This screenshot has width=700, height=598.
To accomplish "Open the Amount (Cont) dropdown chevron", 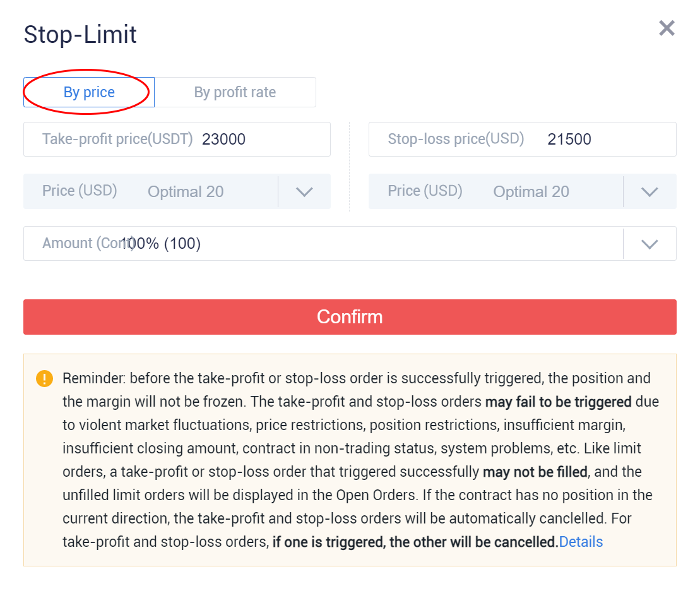I will pyautogui.click(x=650, y=244).
